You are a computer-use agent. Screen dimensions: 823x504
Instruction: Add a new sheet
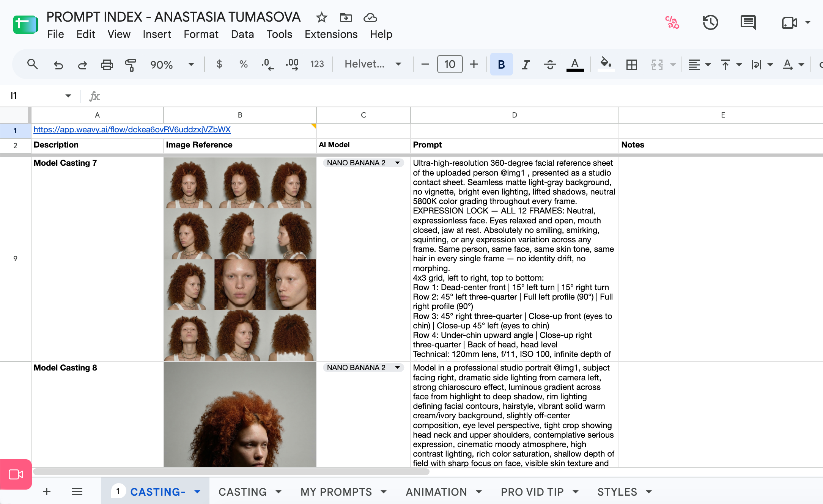click(47, 492)
